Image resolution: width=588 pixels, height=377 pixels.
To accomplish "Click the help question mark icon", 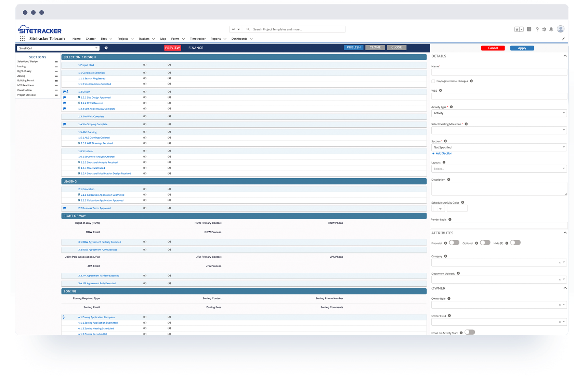I will 537,29.
